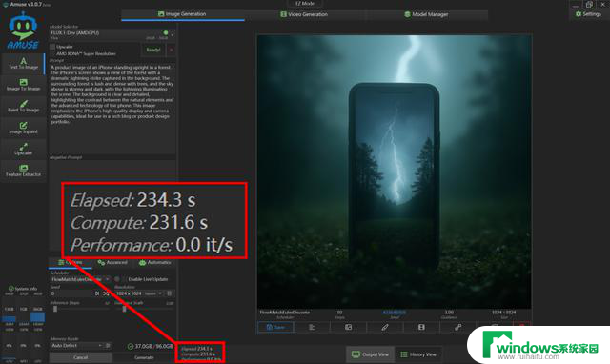Switch to Output View

(371, 354)
